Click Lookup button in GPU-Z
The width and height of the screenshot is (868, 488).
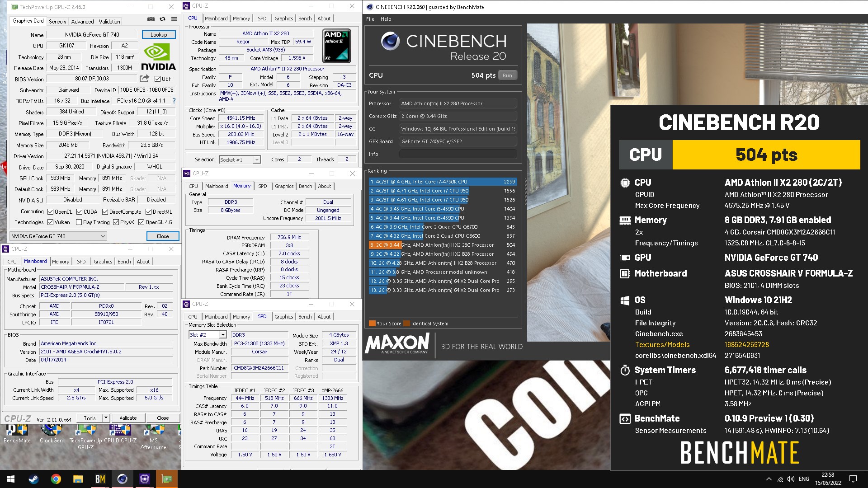pos(159,34)
